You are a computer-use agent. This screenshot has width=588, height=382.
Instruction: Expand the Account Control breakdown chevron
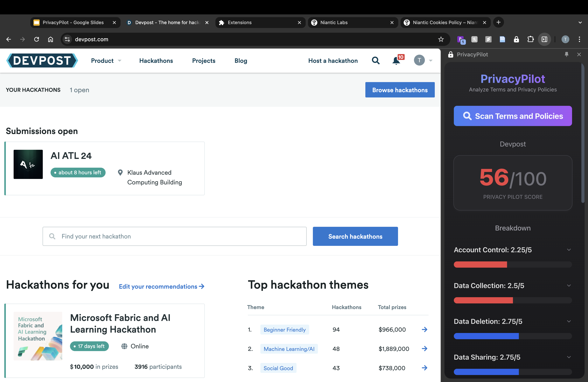(x=569, y=250)
